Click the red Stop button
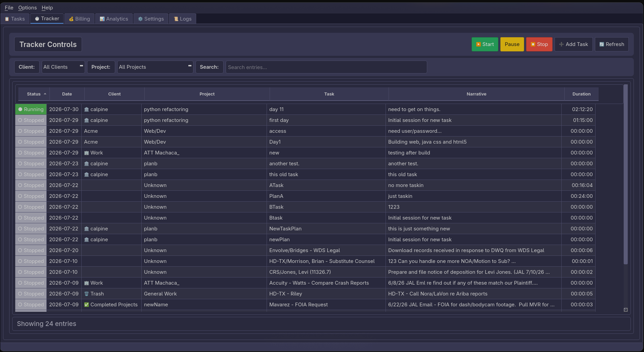The width and height of the screenshot is (644, 352). coord(539,44)
